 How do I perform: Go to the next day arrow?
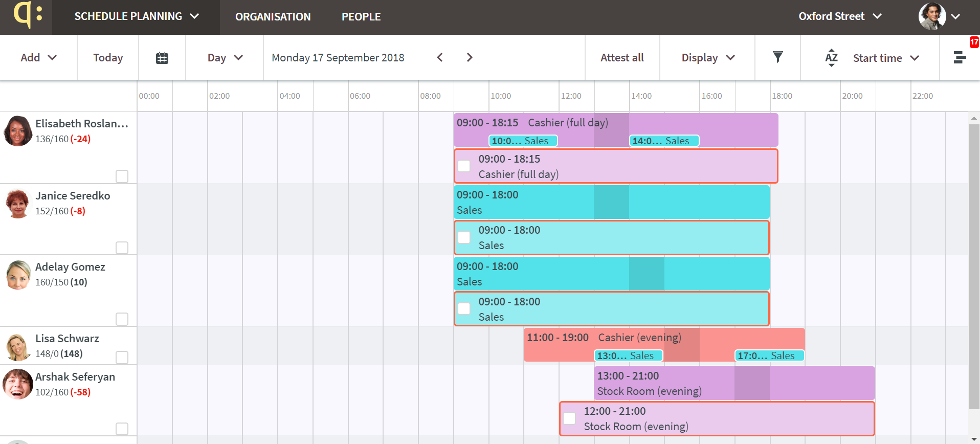click(x=470, y=57)
